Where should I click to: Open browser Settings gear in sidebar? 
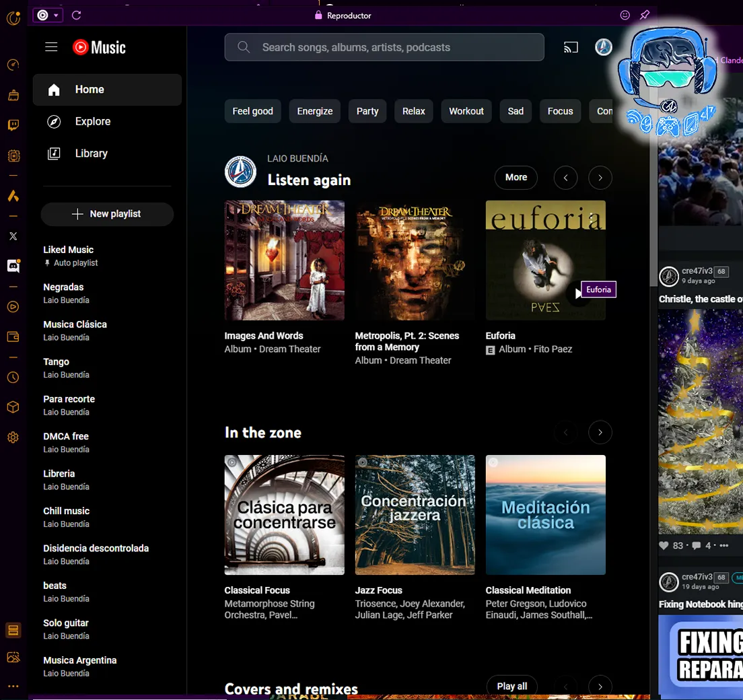click(x=13, y=437)
